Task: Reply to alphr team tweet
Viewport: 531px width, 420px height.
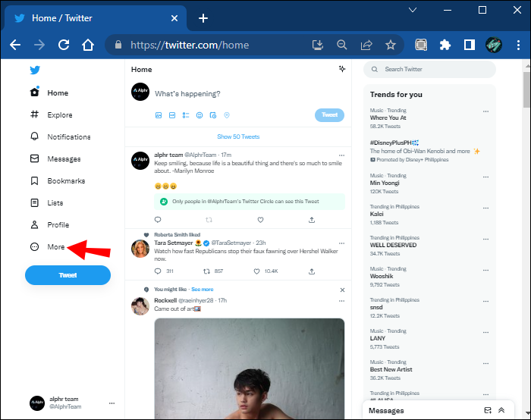Action: [x=158, y=220]
